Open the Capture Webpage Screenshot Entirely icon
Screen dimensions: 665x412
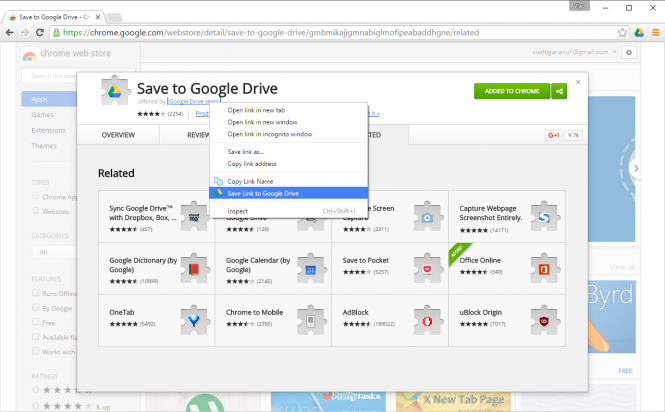point(545,217)
